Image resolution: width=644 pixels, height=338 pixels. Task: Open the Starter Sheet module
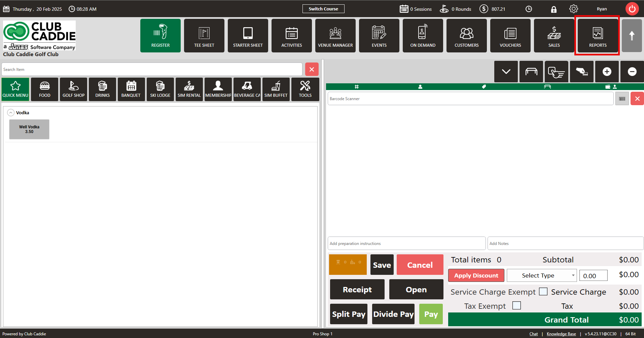pos(248,36)
